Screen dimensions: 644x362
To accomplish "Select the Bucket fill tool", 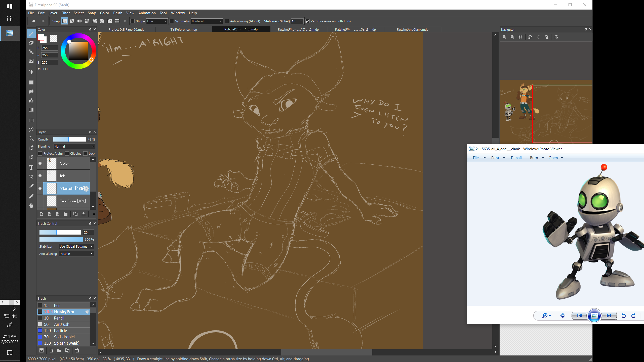I will [x=31, y=101].
